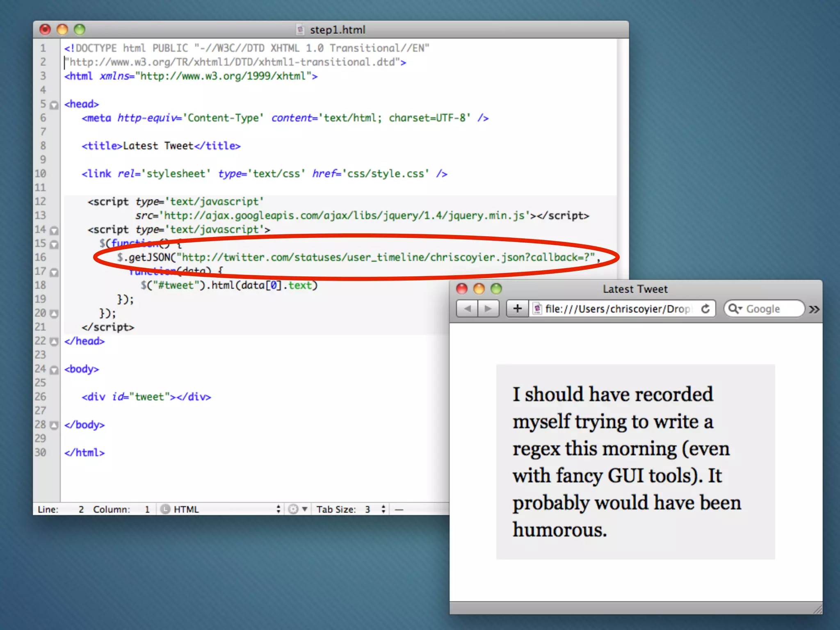
Task: Collapse the body tag fold at line 24
Action: 54,370
